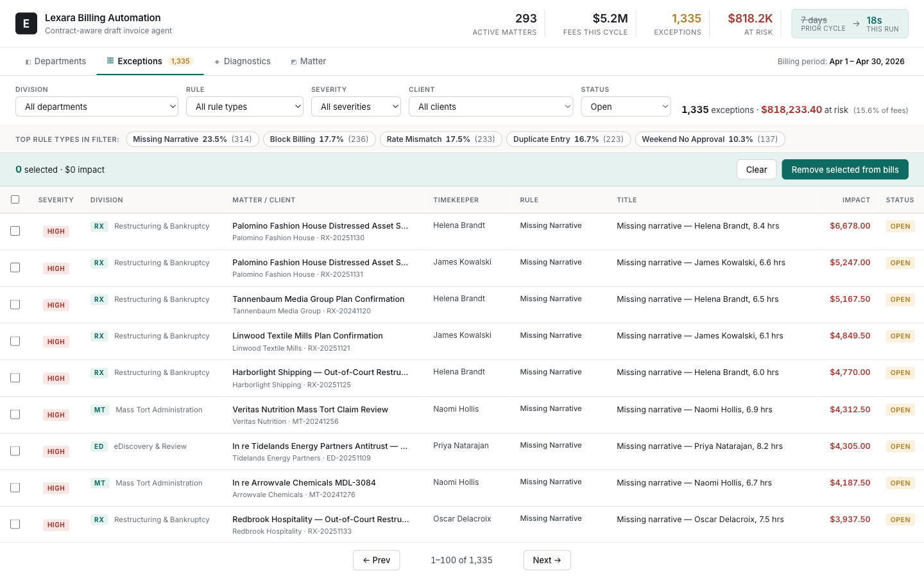Filter by Weekend No Approval 10.3% chip

pyautogui.click(x=710, y=139)
